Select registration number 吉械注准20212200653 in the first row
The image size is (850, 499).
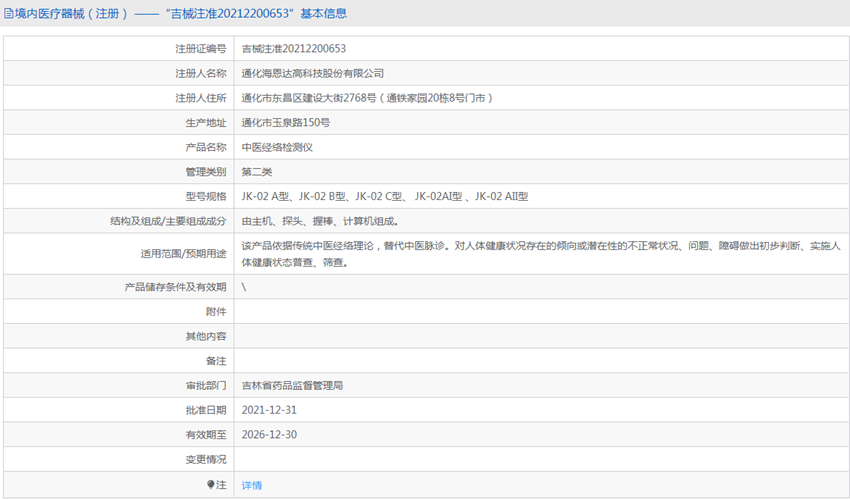click(293, 48)
